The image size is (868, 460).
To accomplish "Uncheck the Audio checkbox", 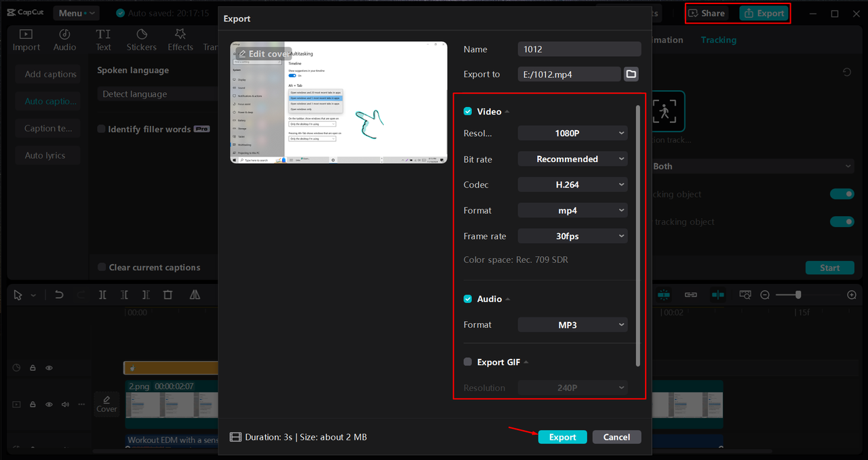I will [x=468, y=299].
